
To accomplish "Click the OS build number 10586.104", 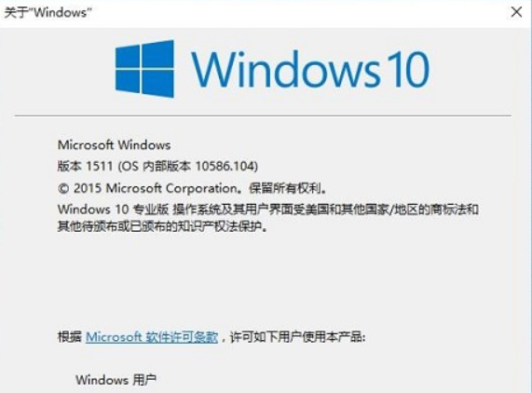I will pos(225,166).
